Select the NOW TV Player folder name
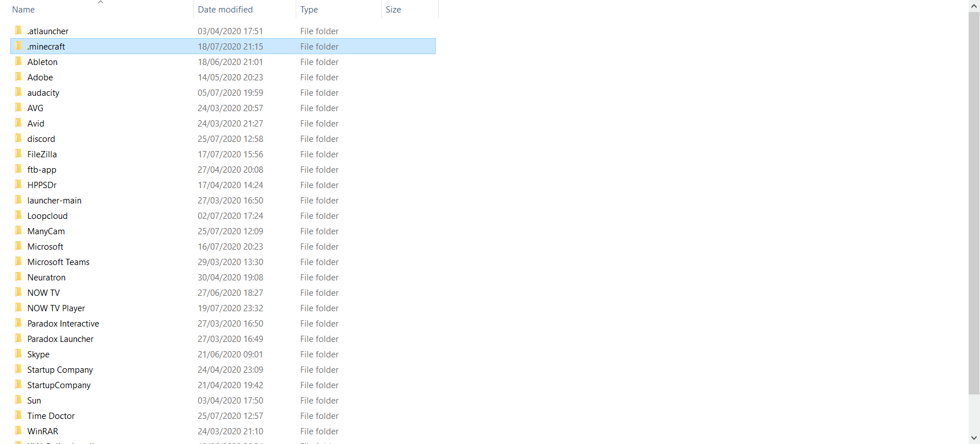 tap(56, 308)
